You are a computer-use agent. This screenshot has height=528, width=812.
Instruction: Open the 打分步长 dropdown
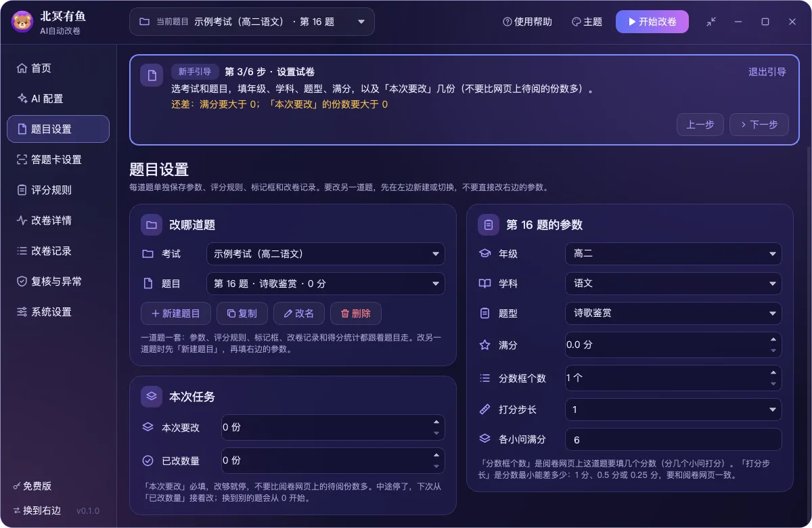click(673, 410)
